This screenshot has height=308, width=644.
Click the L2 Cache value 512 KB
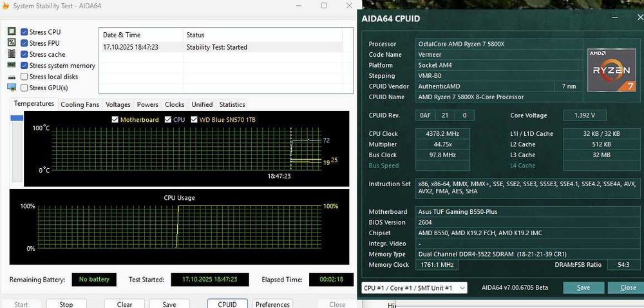coord(601,144)
